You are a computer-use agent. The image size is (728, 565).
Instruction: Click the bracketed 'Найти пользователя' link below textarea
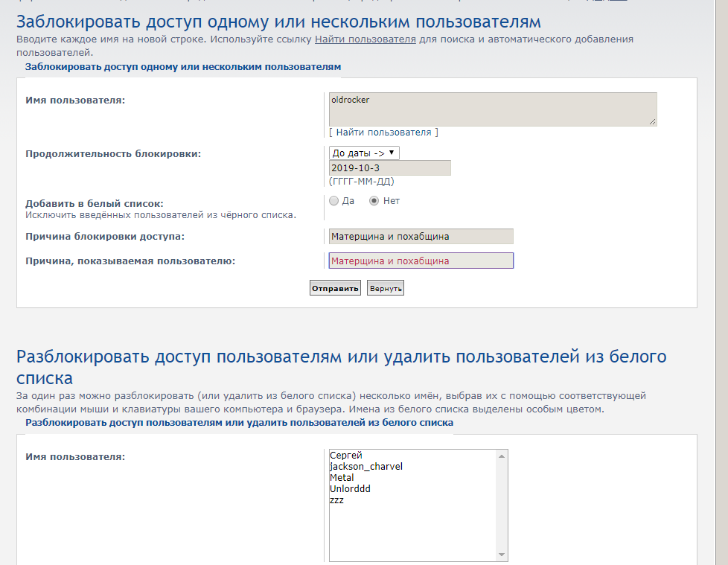(x=383, y=133)
